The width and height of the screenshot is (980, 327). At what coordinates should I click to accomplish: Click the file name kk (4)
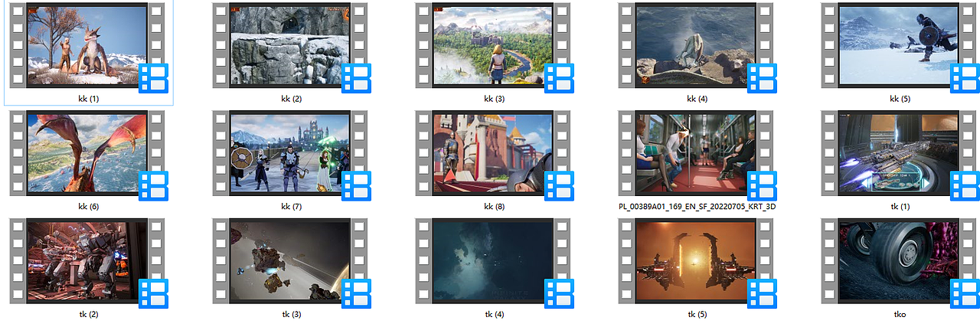697,99
